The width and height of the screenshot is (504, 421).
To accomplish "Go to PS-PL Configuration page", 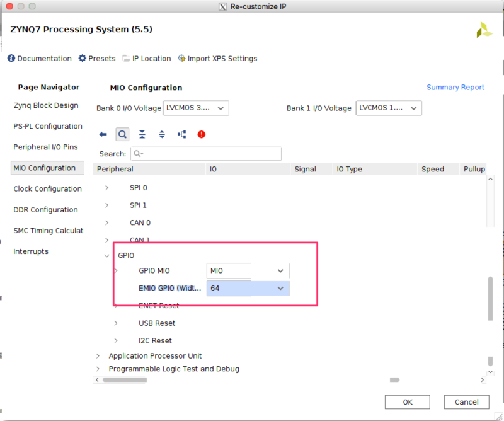I will coord(48,126).
